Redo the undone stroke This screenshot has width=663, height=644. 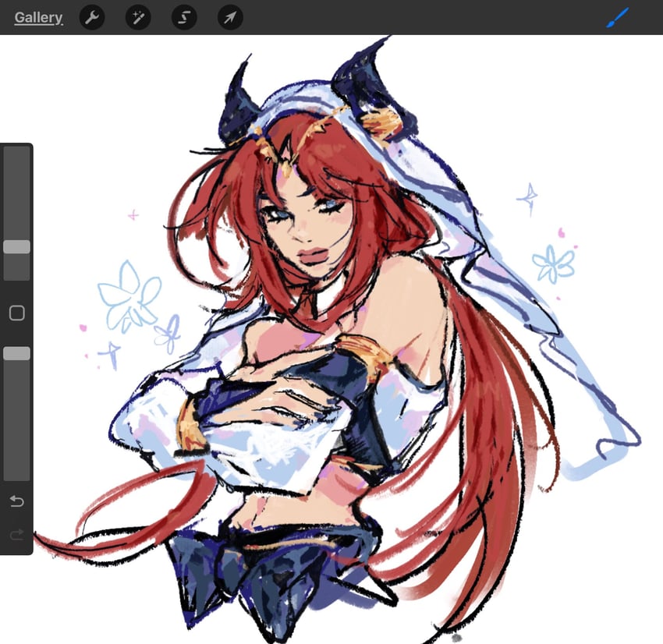click(17, 535)
